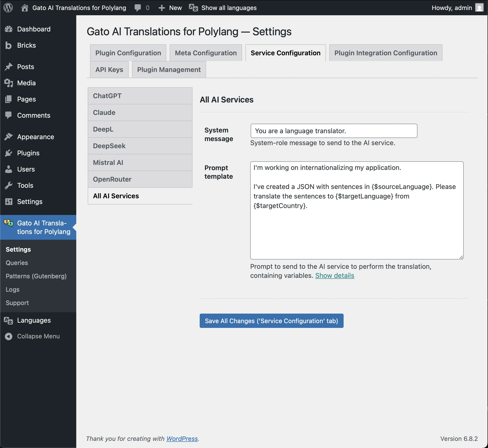Open the WordPress link in the footer
This screenshot has width=488, height=448.
(x=182, y=439)
